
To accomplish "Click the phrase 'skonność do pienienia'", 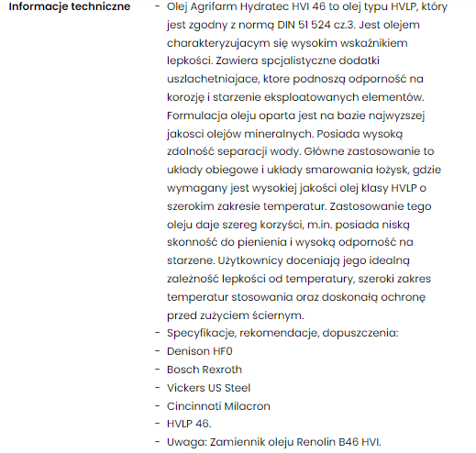I will click(x=227, y=242).
